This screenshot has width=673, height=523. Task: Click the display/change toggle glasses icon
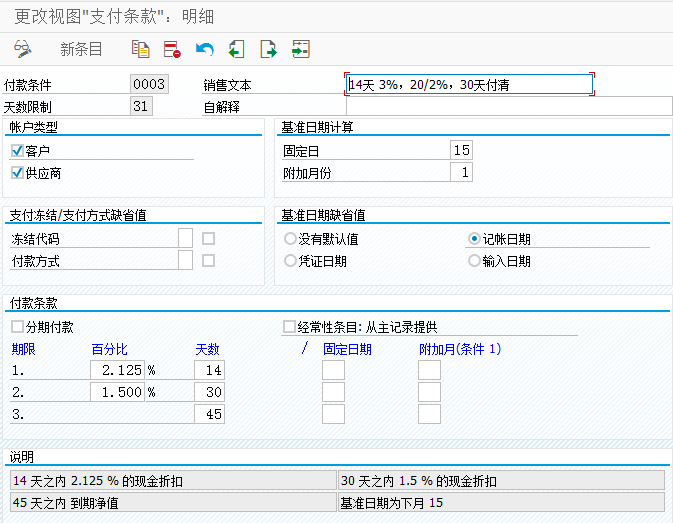click(x=23, y=49)
